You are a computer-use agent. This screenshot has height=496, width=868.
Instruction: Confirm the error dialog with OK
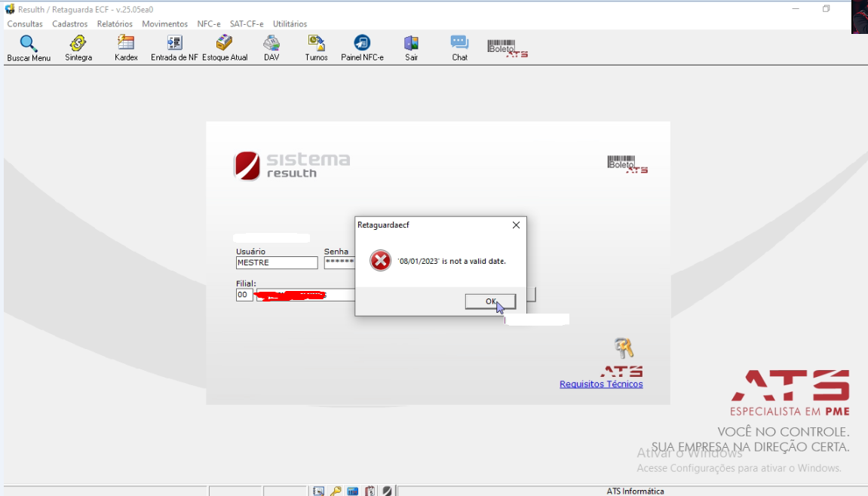pyautogui.click(x=490, y=302)
